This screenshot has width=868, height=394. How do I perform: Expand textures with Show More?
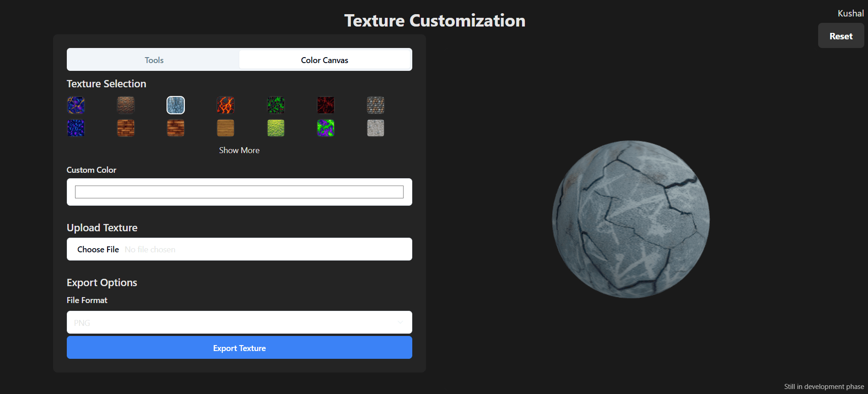pos(239,150)
